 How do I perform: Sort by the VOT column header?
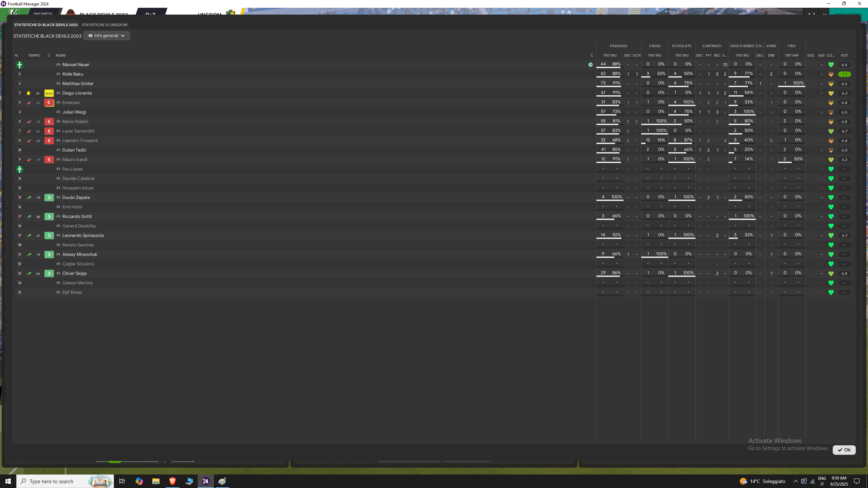pos(844,55)
